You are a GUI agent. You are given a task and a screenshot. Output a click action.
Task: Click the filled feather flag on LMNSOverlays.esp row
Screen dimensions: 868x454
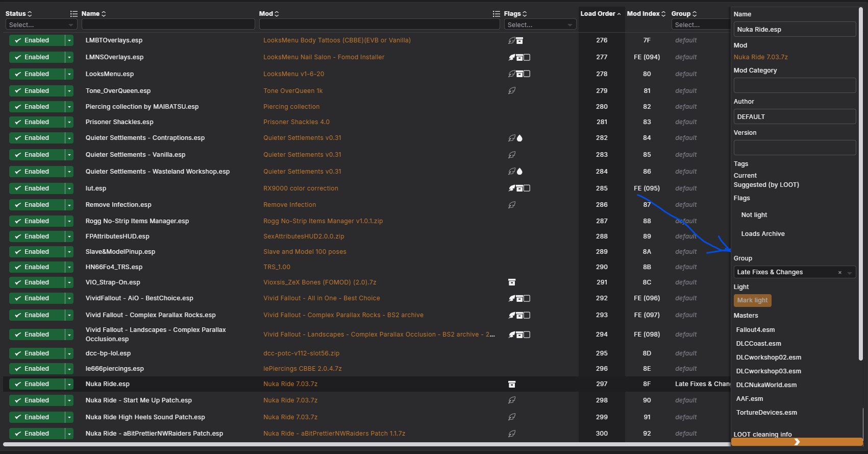click(512, 57)
